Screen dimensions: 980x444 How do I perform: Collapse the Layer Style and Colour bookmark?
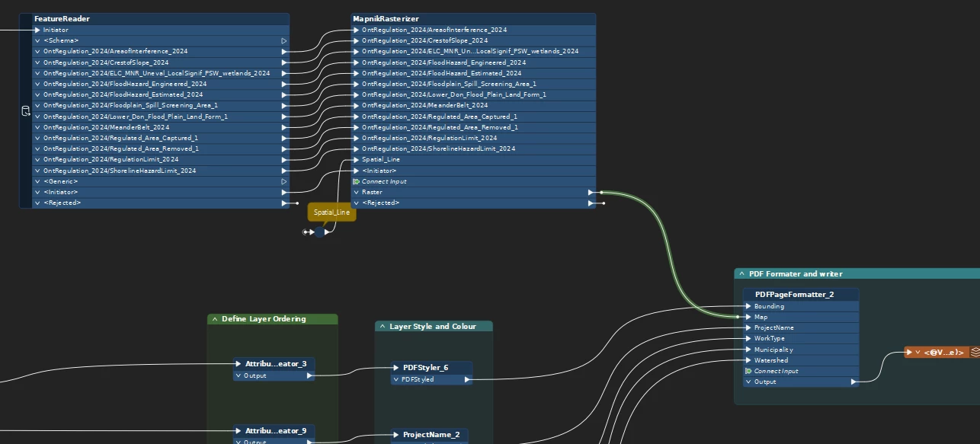[x=382, y=327]
